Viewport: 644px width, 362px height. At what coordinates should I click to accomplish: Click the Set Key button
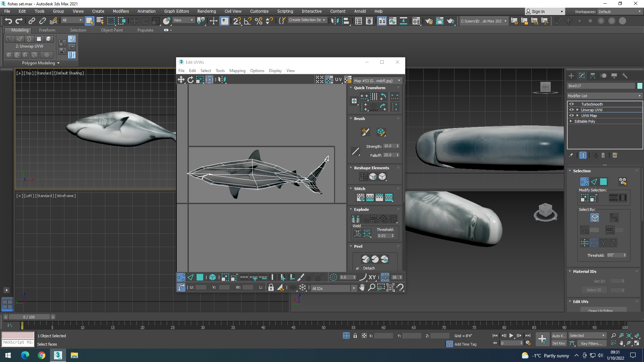(558, 343)
